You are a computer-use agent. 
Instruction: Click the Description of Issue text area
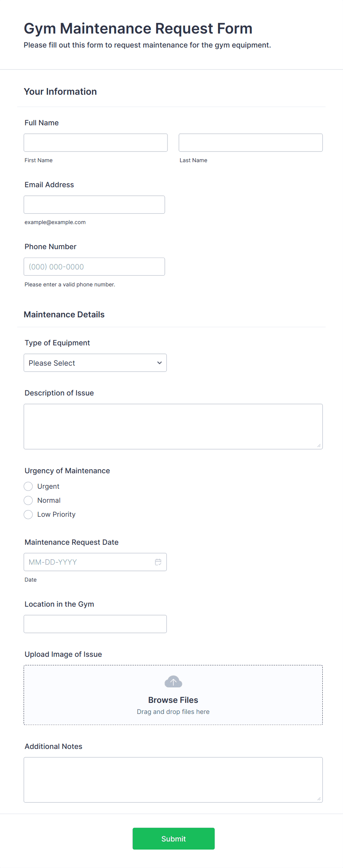pos(173,426)
